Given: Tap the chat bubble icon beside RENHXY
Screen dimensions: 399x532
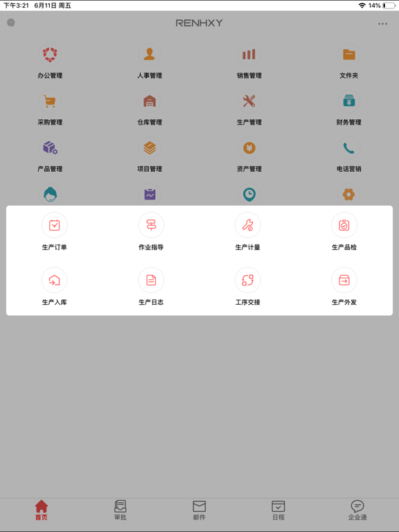Looking at the screenshot, I should click(x=11, y=23).
